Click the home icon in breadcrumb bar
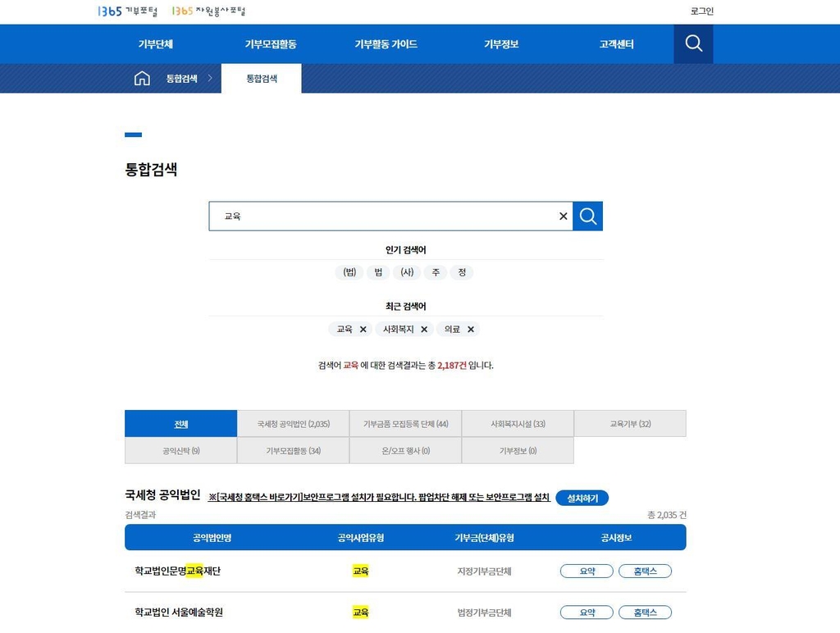 click(x=142, y=79)
